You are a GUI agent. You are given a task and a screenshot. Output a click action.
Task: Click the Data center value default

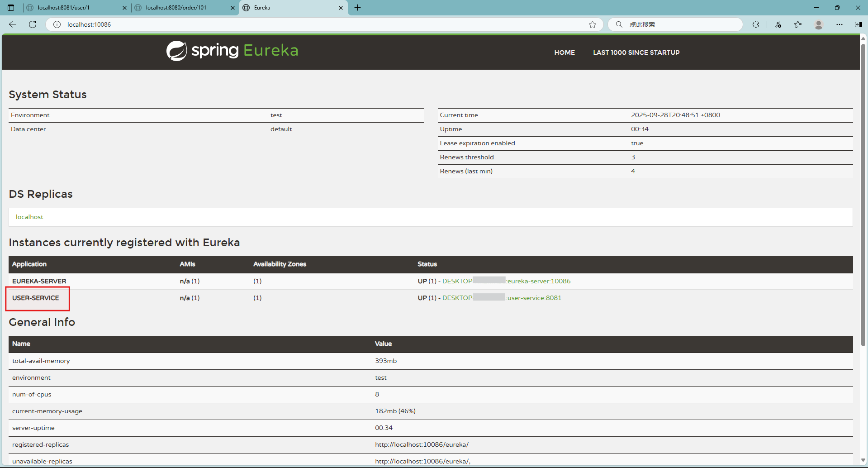tap(281, 129)
